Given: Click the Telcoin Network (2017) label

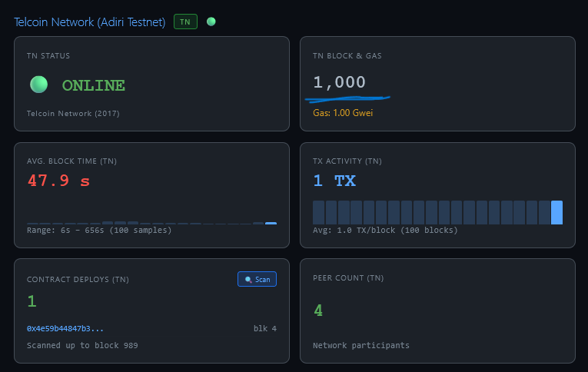Looking at the screenshot, I should 73,113.
